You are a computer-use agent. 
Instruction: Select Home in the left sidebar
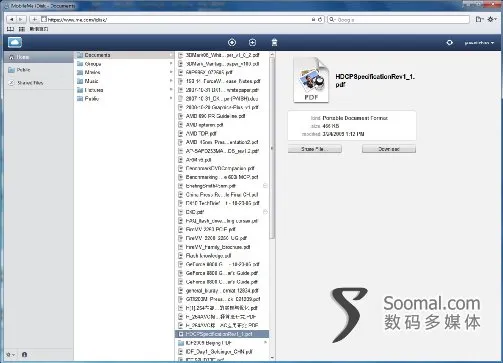coord(39,57)
